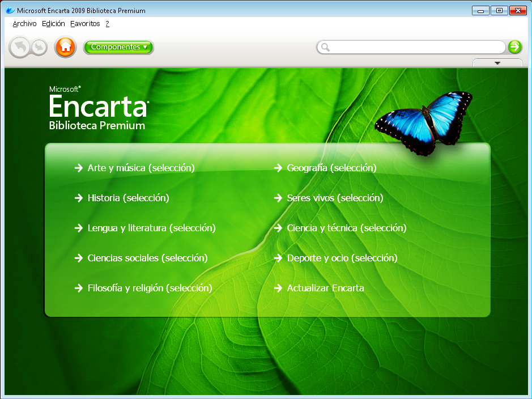Click arrow icon beside Historia
The width and height of the screenshot is (532, 399).
click(79, 198)
